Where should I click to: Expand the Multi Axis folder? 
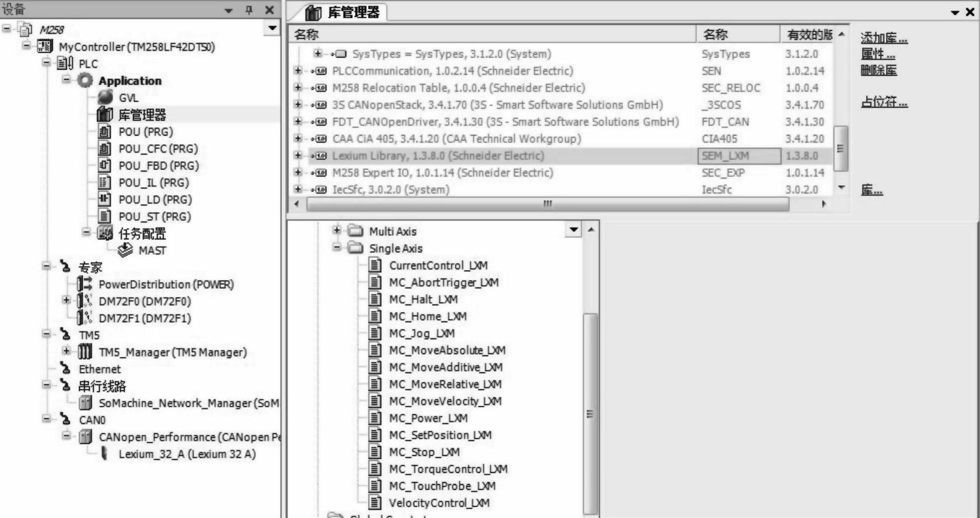[x=337, y=230]
